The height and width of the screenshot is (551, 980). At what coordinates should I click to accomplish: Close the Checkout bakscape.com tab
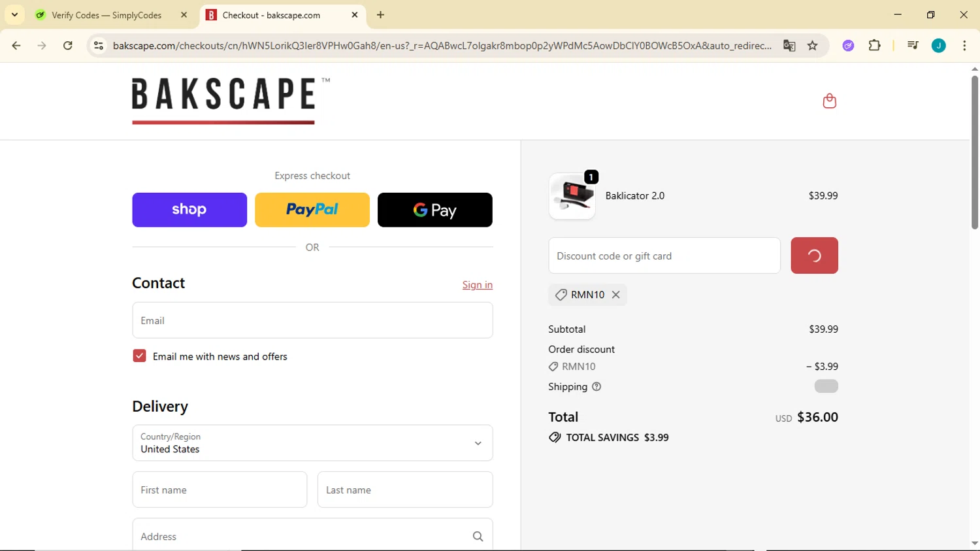pyautogui.click(x=355, y=15)
